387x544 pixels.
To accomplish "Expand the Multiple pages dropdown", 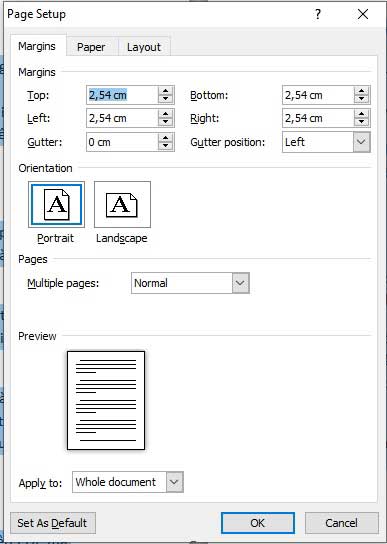I will coord(241,283).
